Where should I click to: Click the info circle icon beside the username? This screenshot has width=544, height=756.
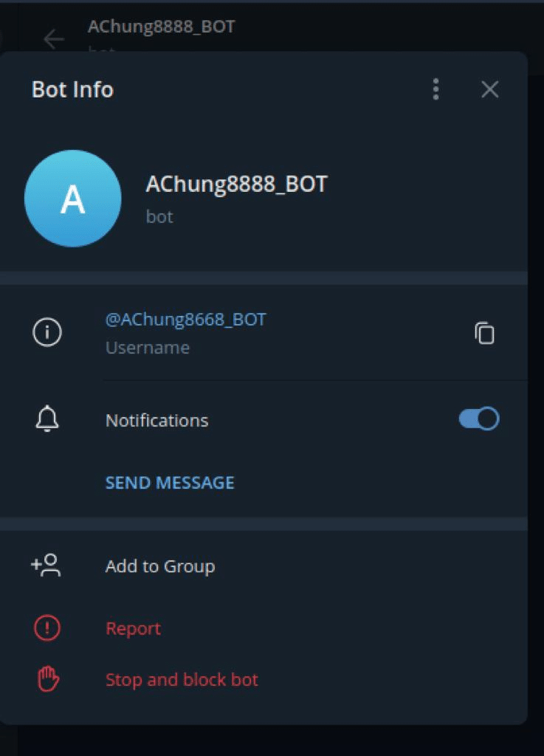pos(47,332)
